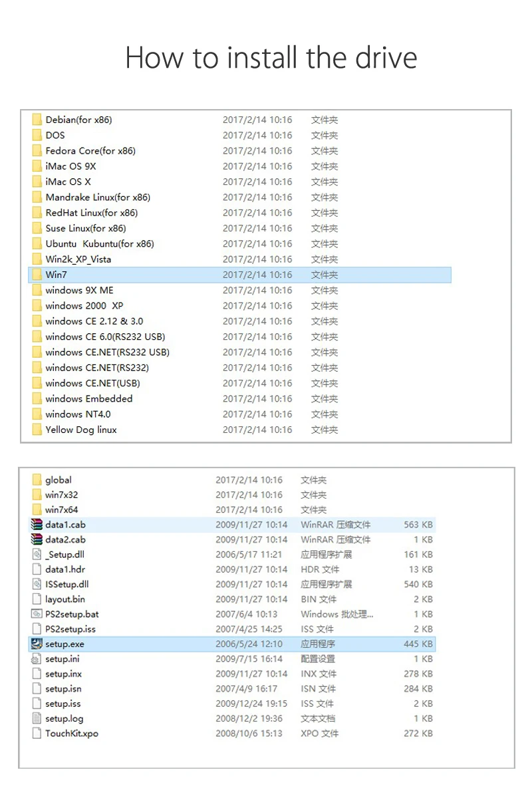Click the TouchKit.xpo file icon
The image size is (532, 798).
tap(37, 733)
